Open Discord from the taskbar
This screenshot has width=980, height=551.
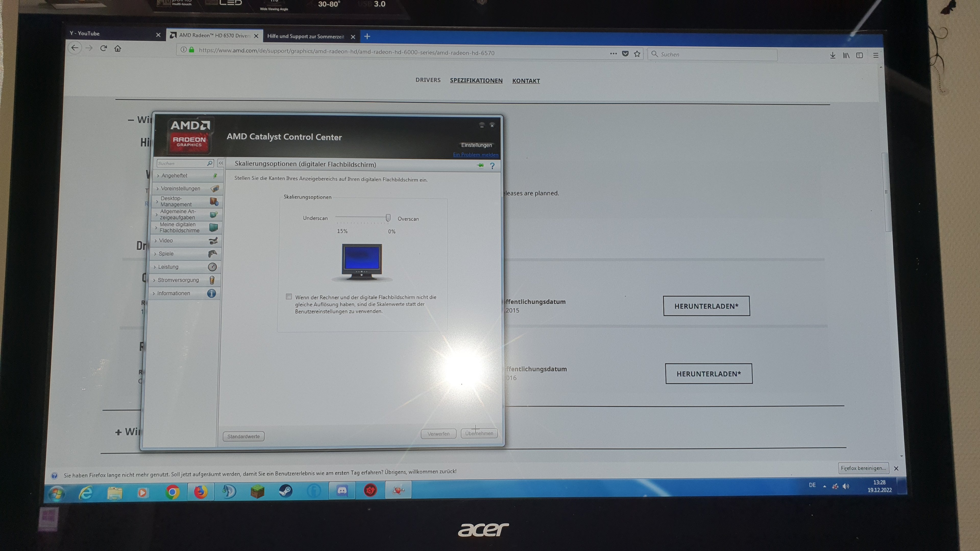click(x=342, y=491)
